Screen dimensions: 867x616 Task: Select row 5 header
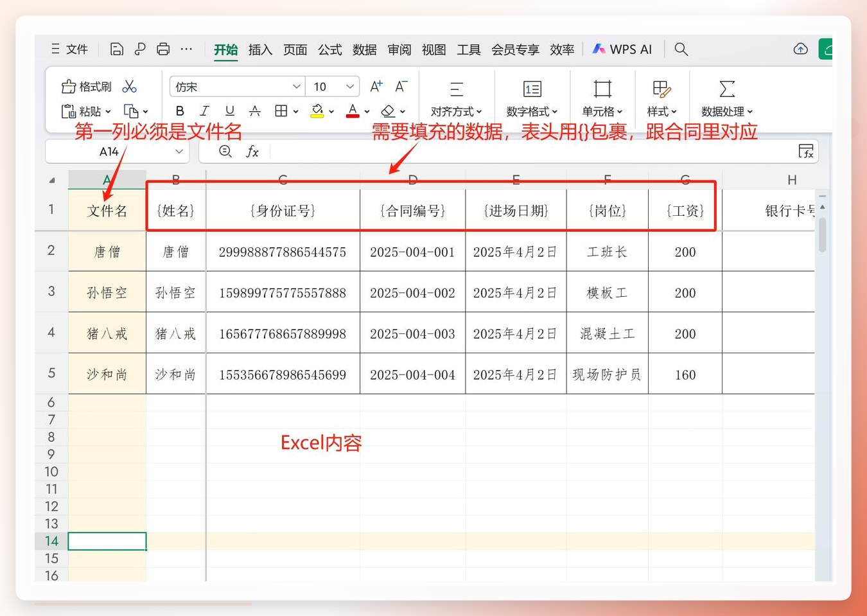coord(51,374)
